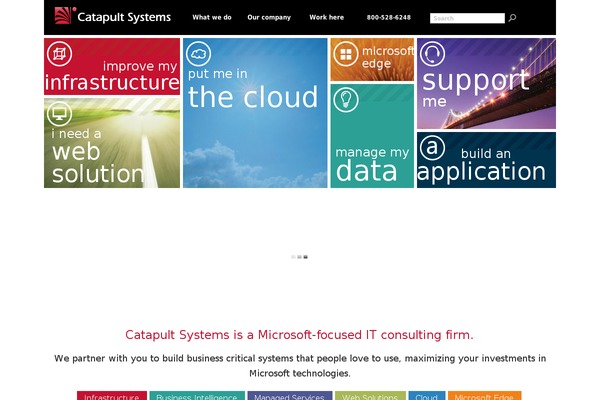This screenshot has height=400, width=600.
Task: Open the build an application tile
Action: (x=486, y=160)
